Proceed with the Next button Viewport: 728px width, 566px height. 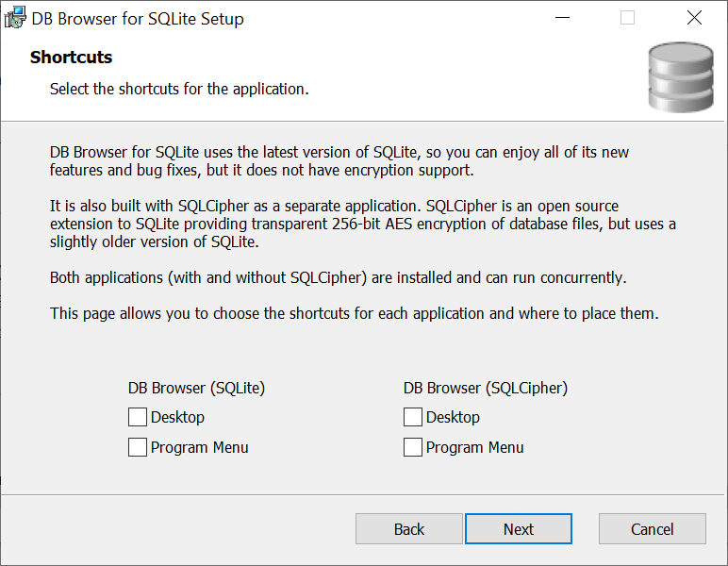(x=519, y=529)
